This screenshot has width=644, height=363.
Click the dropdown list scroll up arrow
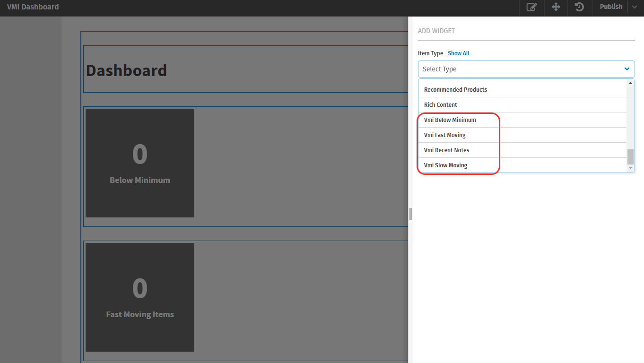point(630,84)
